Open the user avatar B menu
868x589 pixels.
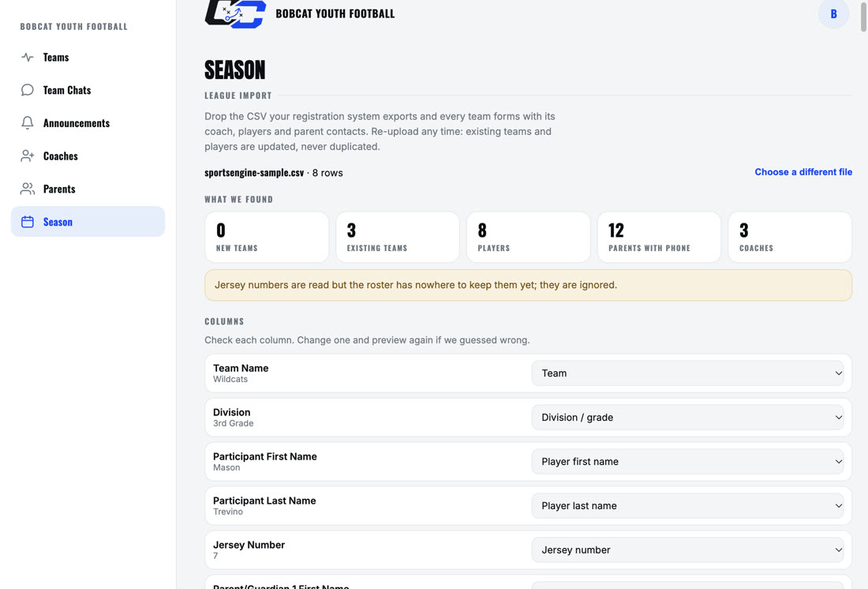[833, 14]
